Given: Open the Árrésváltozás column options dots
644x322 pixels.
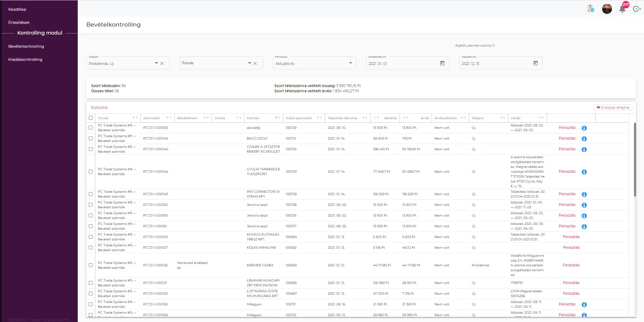Looking at the screenshot, I should pyautogui.click(x=465, y=118).
